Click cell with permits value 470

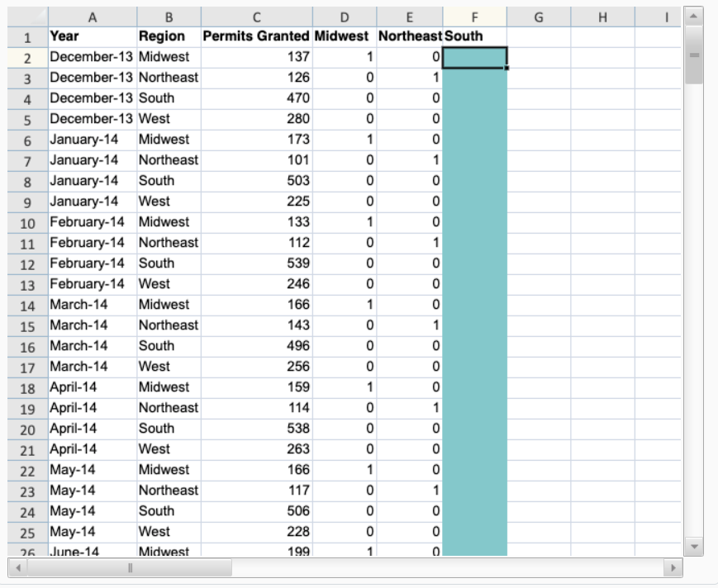point(256,98)
